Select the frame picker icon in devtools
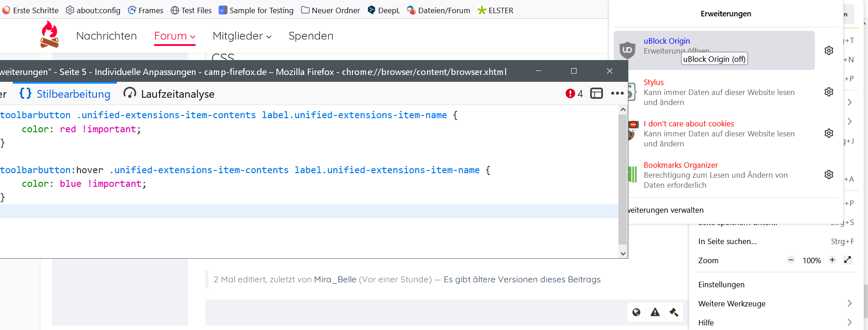The height and width of the screenshot is (330, 868). [x=596, y=94]
